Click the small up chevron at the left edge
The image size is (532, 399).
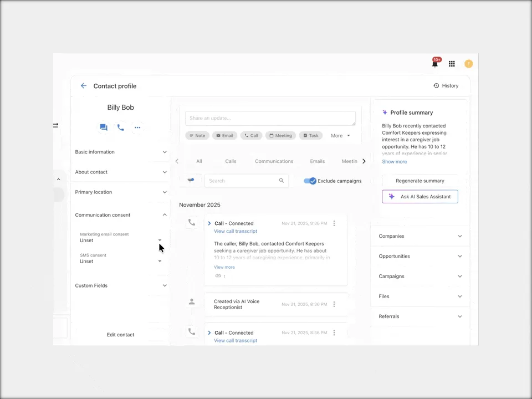pos(58,179)
